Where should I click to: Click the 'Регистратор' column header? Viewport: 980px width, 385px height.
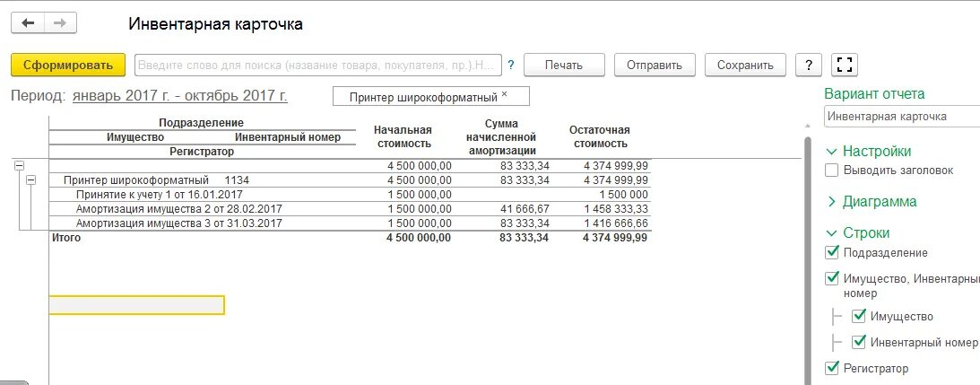[x=202, y=152]
